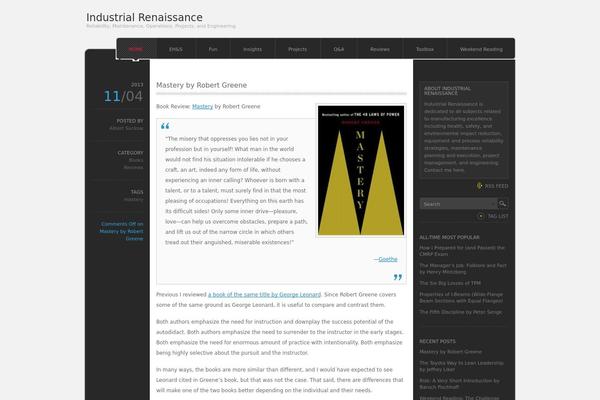Click the closing quotation mark icon

point(398,277)
